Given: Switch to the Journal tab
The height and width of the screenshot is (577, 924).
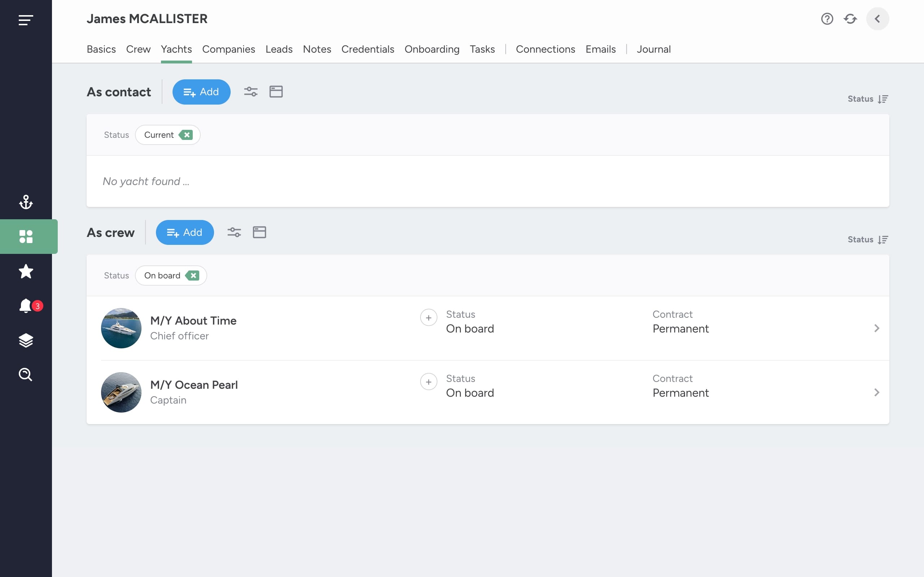Looking at the screenshot, I should tap(654, 49).
